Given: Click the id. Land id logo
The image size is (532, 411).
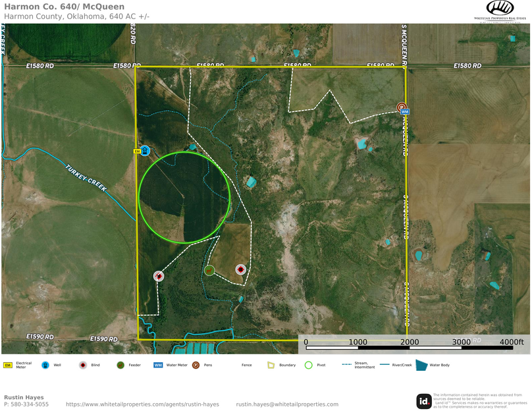Looking at the screenshot, I should point(424,401).
